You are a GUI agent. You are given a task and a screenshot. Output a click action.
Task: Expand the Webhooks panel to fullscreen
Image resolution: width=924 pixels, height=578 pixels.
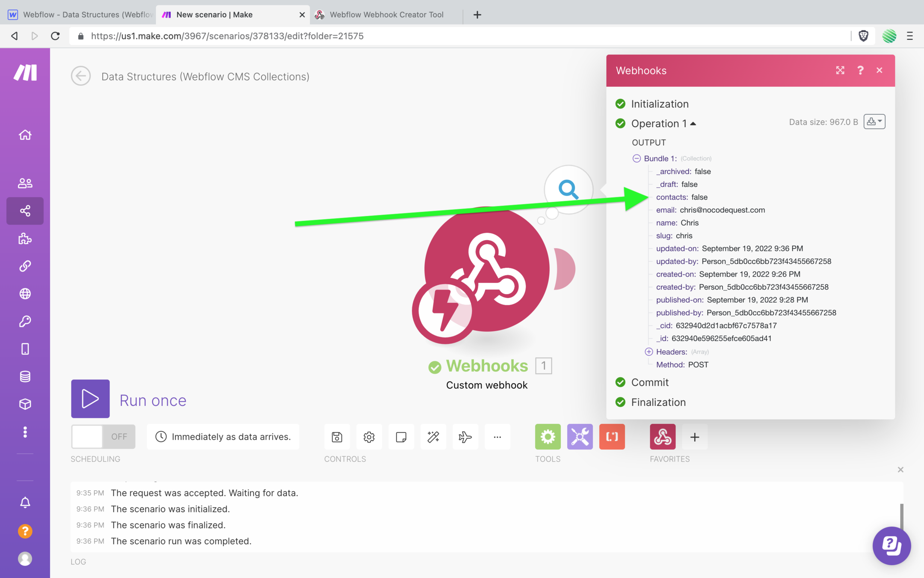pyautogui.click(x=840, y=70)
